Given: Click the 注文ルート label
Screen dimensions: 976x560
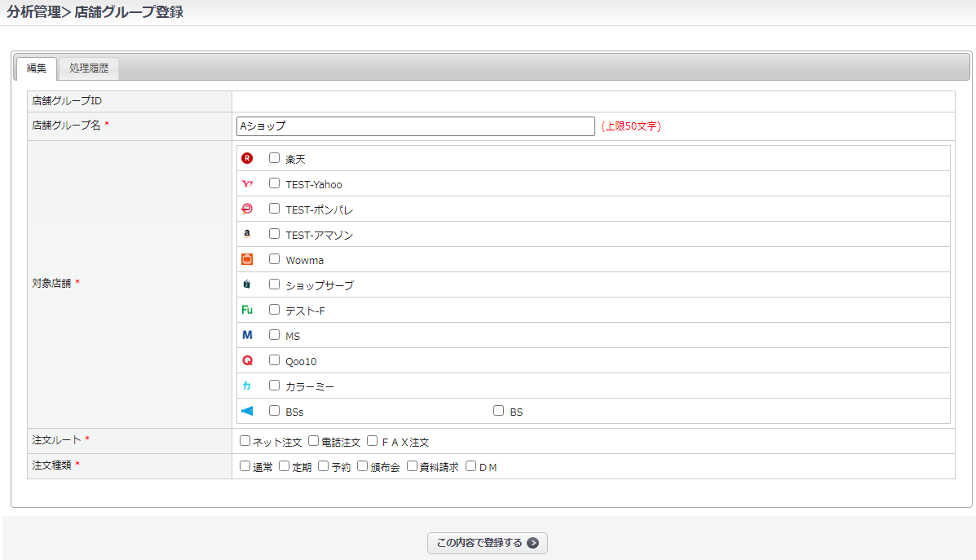Looking at the screenshot, I should point(56,440).
